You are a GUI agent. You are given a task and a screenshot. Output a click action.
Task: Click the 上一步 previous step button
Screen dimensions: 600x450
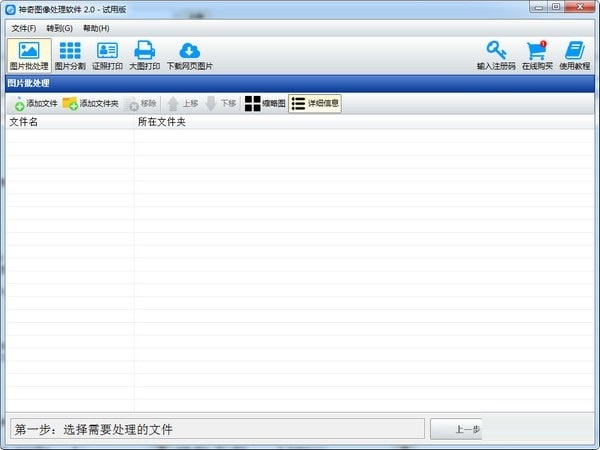(457, 429)
